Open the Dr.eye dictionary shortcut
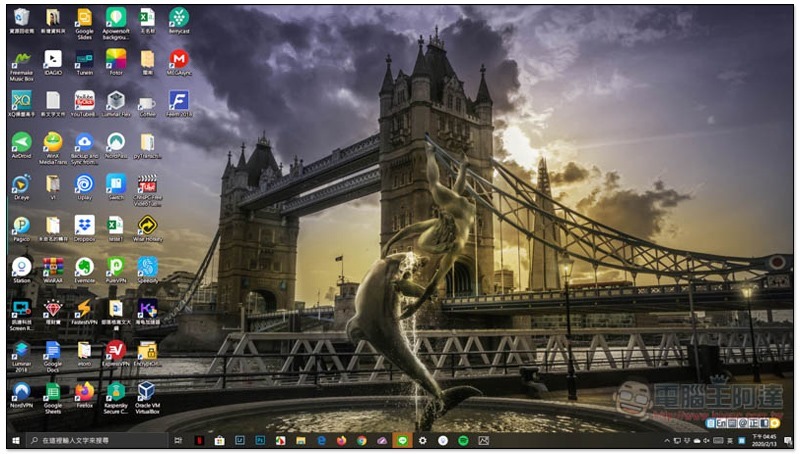 click(x=21, y=187)
